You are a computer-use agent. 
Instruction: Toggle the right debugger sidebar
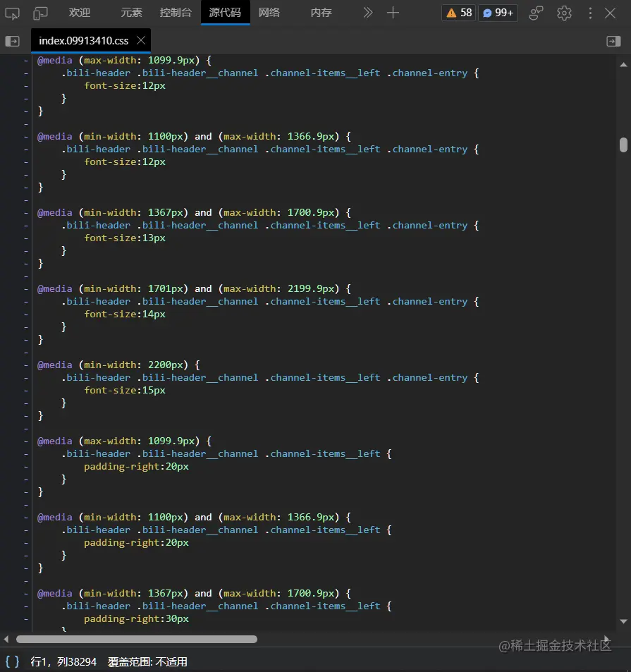(x=613, y=41)
